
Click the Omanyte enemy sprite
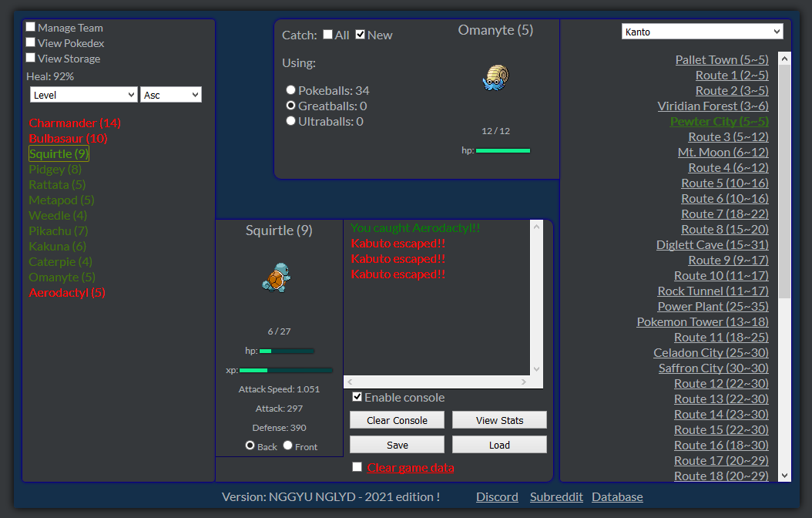pyautogui.click(x=496, y=78)
